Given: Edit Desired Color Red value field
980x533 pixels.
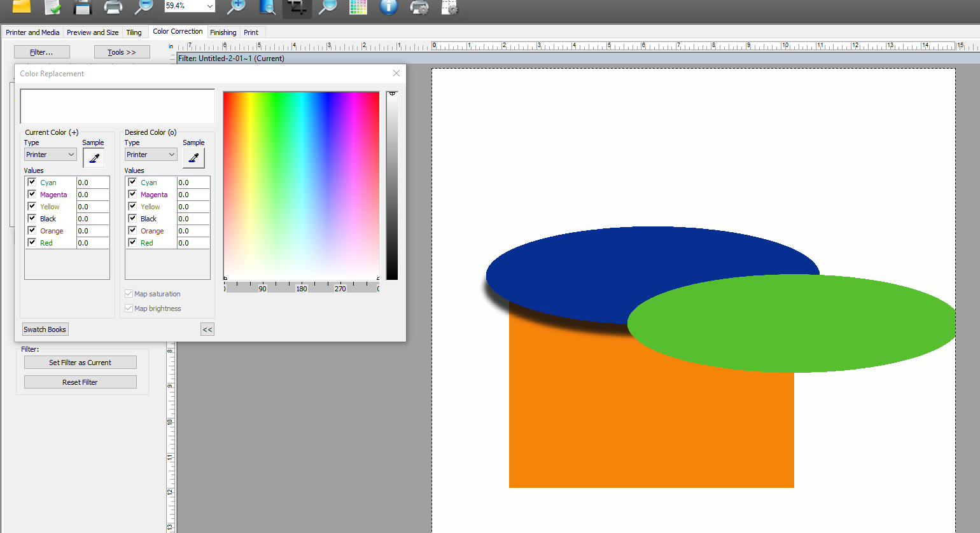Looking at the screenshot, I should coord(193,243).
